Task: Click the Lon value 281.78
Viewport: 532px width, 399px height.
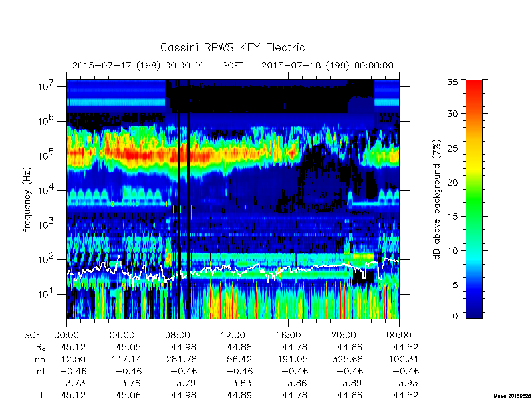Action: 181,359
